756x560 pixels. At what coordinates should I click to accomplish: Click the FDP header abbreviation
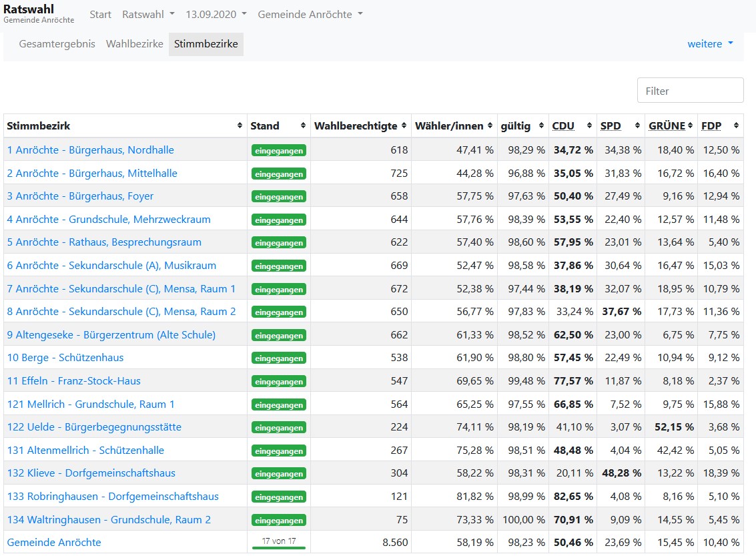point(711,126)
